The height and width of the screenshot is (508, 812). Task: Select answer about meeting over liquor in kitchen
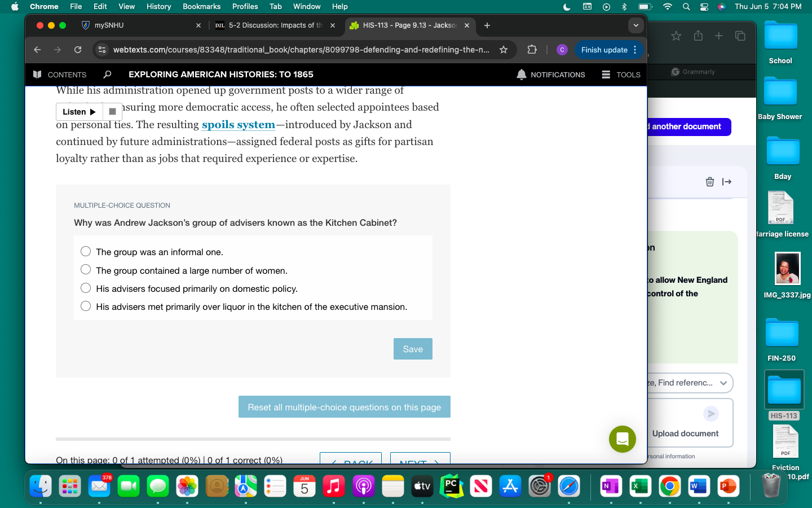85,305
